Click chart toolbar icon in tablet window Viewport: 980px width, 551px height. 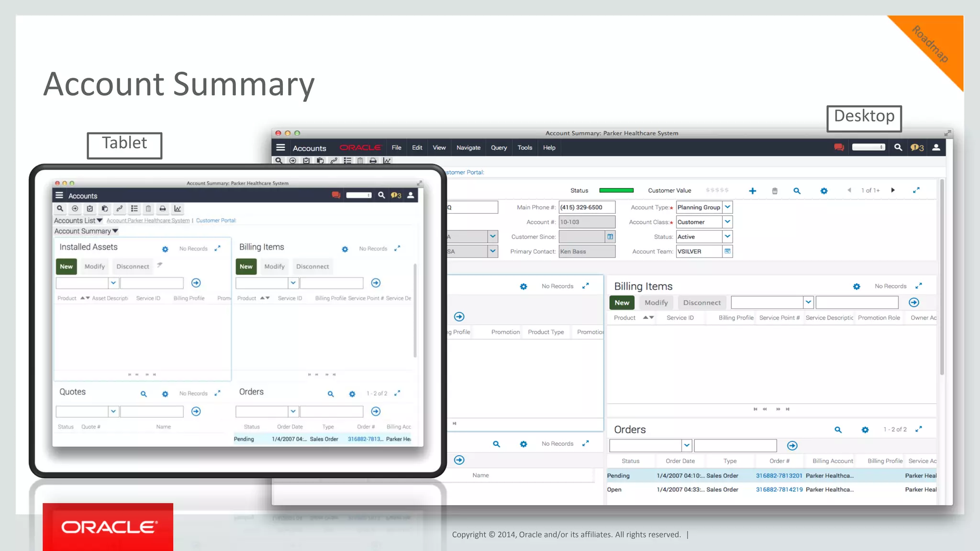pyautogui.click(x=178, y=209)
